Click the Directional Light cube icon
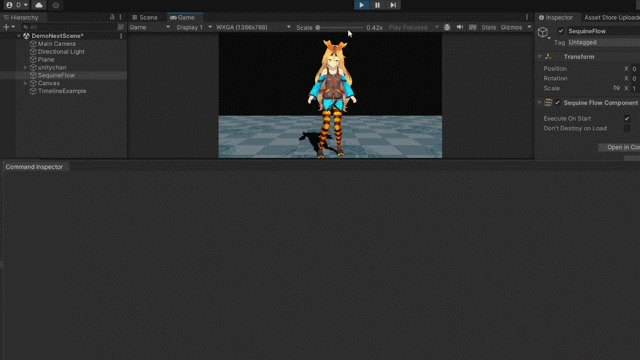Image resolution: width=640 pixels, height=360 pixels. [33, 51]
